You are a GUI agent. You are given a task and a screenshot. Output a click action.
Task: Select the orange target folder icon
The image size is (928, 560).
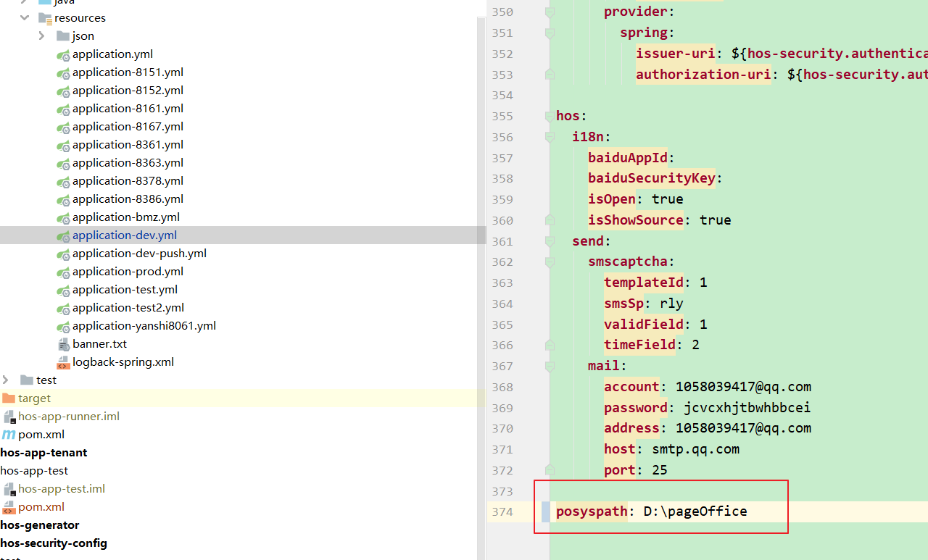[9, 398]
